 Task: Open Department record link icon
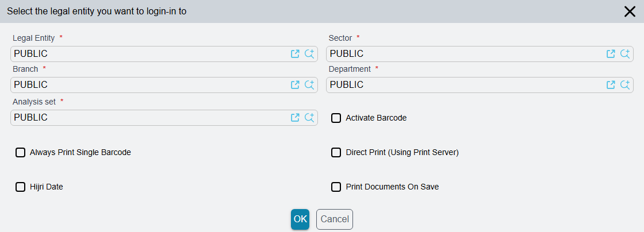[x=611, y=85]
